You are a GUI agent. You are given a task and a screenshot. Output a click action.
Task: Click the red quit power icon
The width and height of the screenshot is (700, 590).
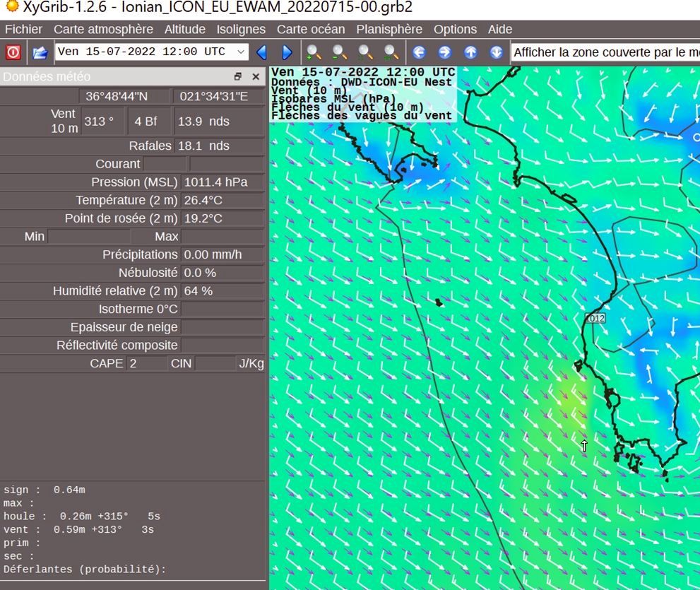pyautogui.click(x=13, y=52)
